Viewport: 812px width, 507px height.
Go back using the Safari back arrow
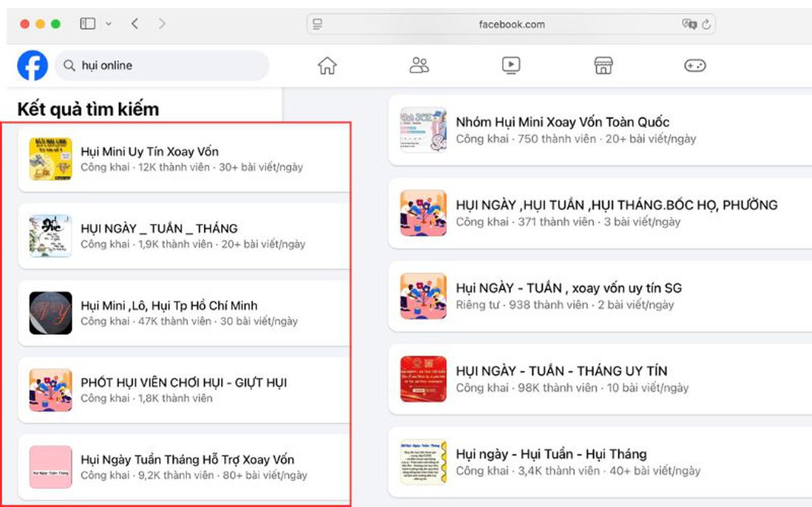[x=135, y=24]
